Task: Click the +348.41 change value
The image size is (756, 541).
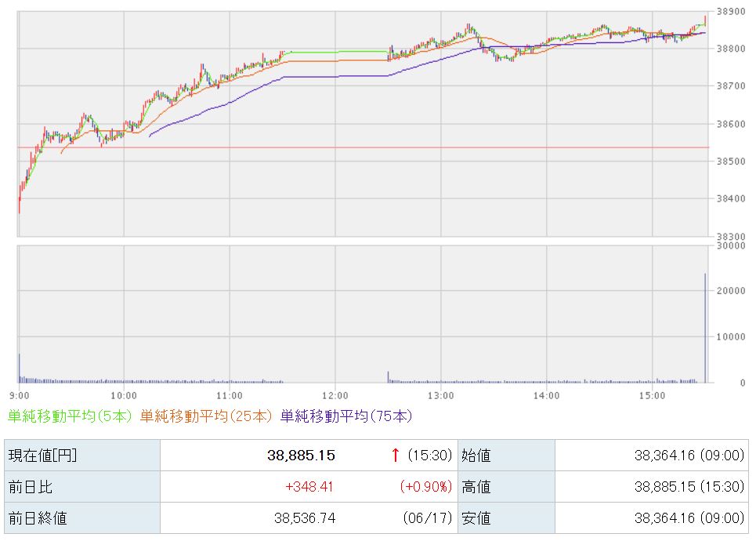Action: coord(309,486)
